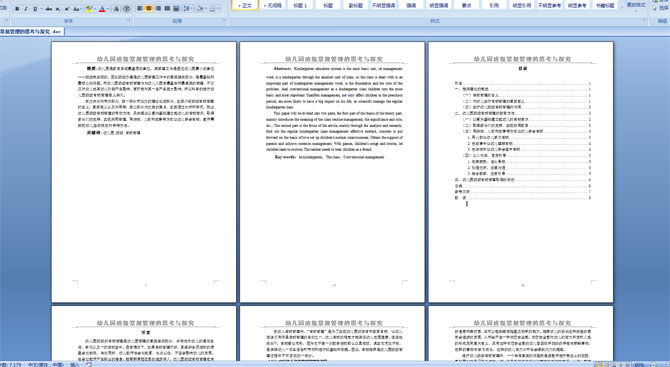The image size is (670, 367).
Task: Apply strikethrough to the selected text
Action: pos(49,9)
